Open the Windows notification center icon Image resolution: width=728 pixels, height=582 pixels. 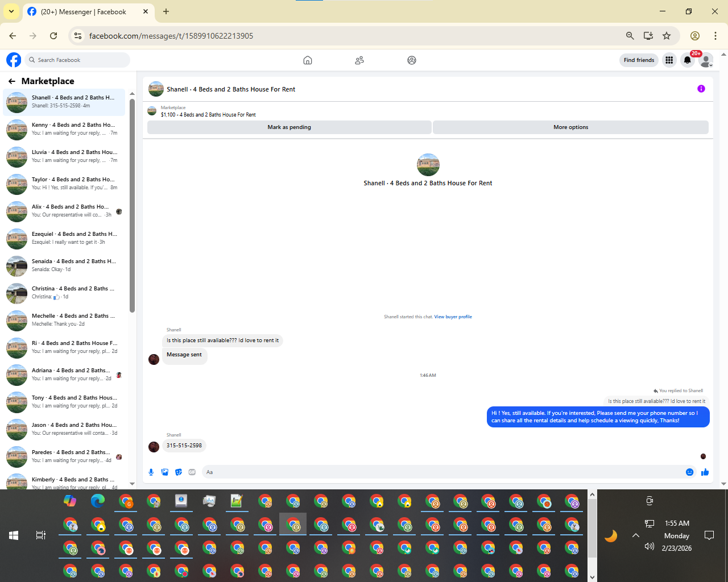click(709, 535)
